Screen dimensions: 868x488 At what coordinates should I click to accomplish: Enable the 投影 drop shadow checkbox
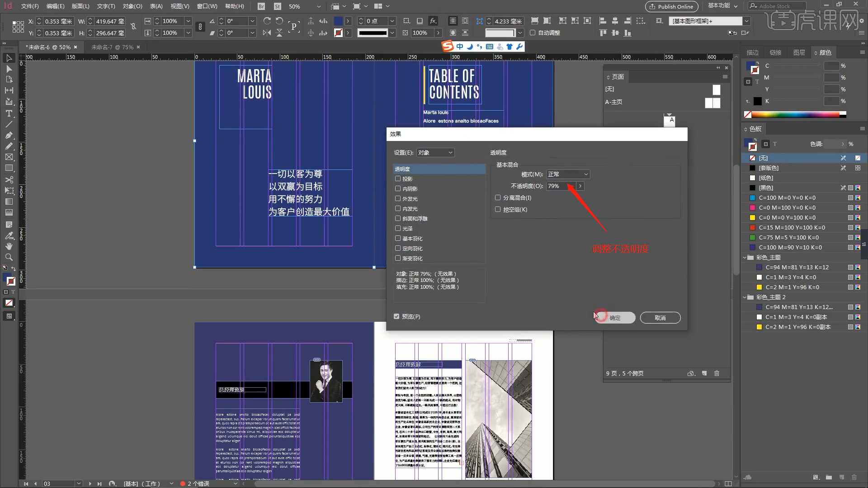pyautogui.click(x=398, y=178)
